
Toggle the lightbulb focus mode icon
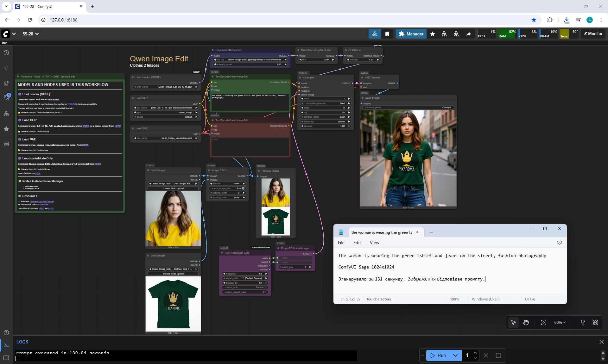[583, 323]
